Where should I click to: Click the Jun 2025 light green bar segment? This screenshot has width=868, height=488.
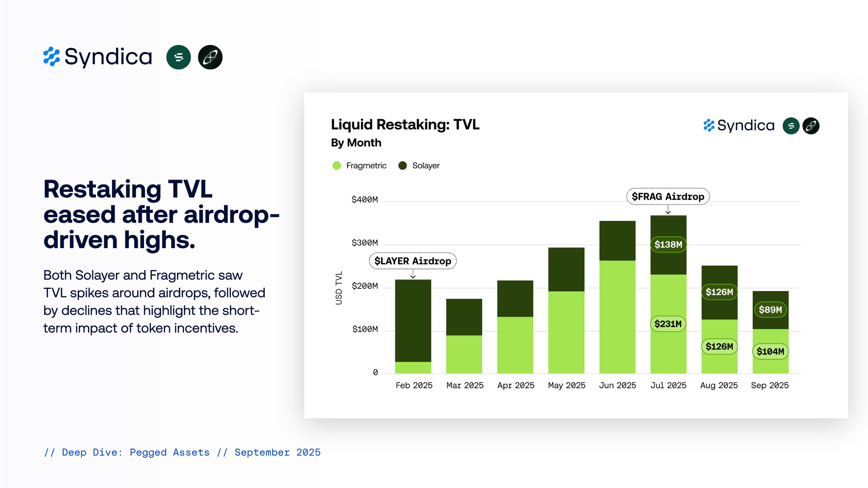pos(617,317)
